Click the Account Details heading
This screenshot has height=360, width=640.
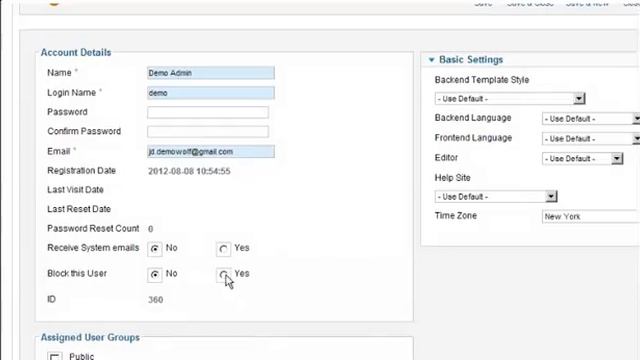76,53
